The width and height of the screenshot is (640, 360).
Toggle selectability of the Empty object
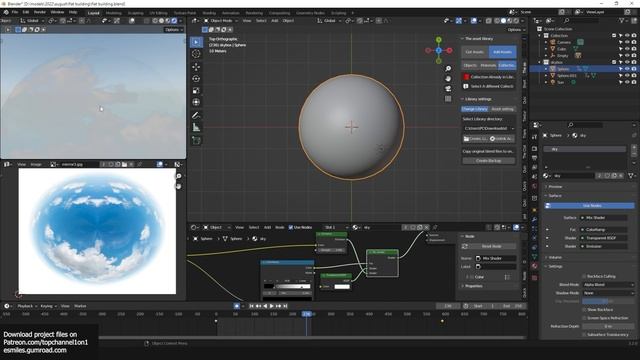coord(620,56)
